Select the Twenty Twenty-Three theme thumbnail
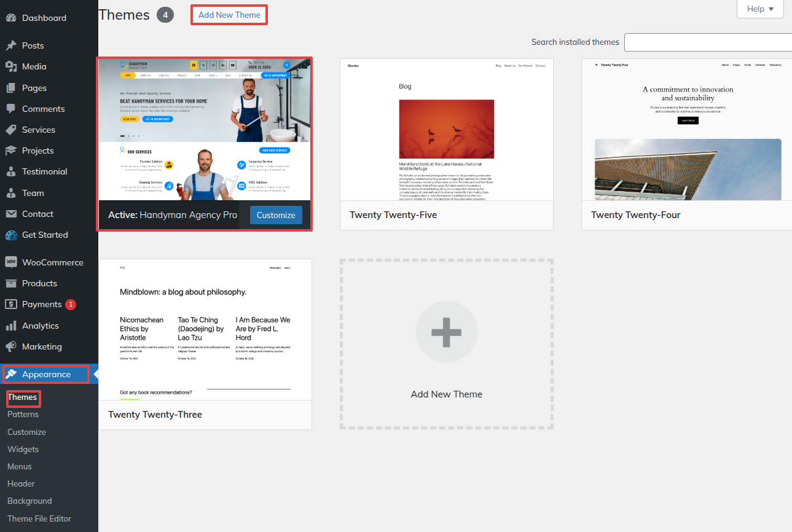792x532 pixels. click(x=205, y=329)
